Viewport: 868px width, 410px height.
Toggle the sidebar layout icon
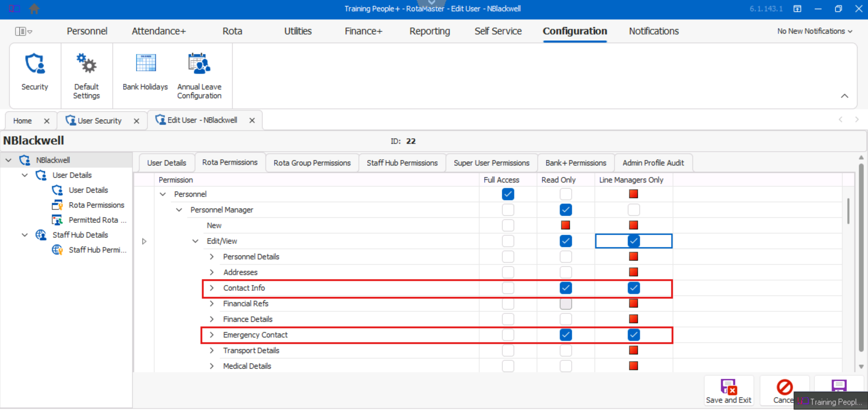pos(24,31)
